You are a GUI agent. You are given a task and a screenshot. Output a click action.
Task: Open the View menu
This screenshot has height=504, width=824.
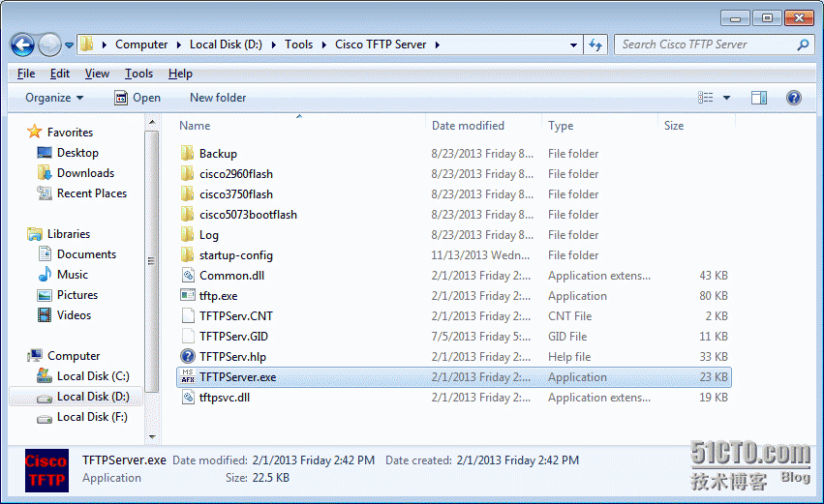coord(97,74)
